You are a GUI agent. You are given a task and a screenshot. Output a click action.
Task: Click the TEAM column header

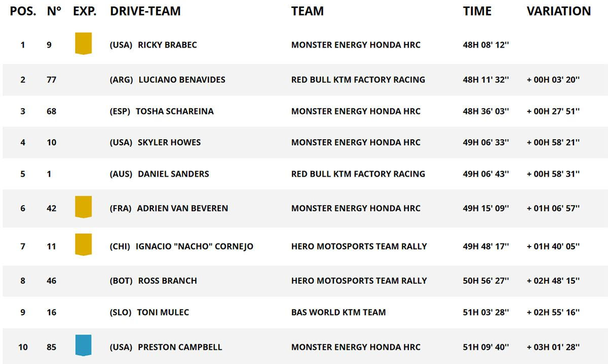(307, 11)
